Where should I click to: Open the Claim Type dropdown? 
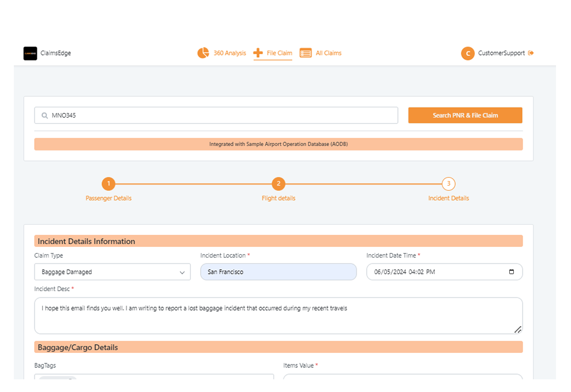pos(112,272)
